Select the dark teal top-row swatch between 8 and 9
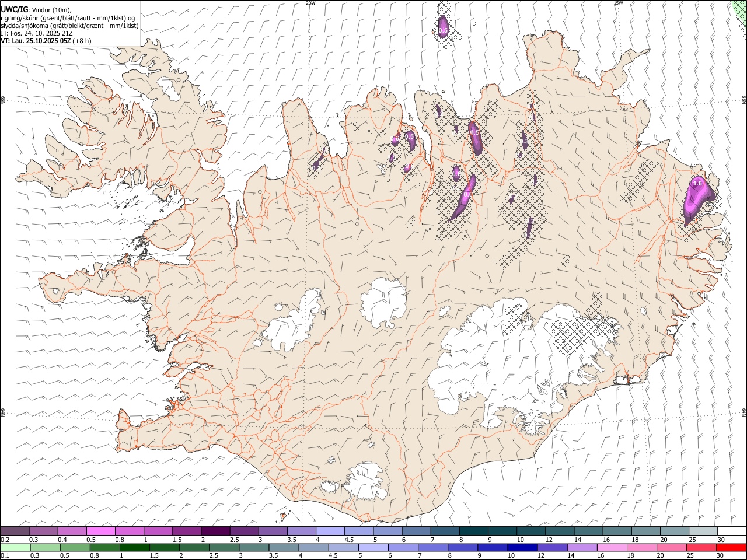 [x=473, y=531]
